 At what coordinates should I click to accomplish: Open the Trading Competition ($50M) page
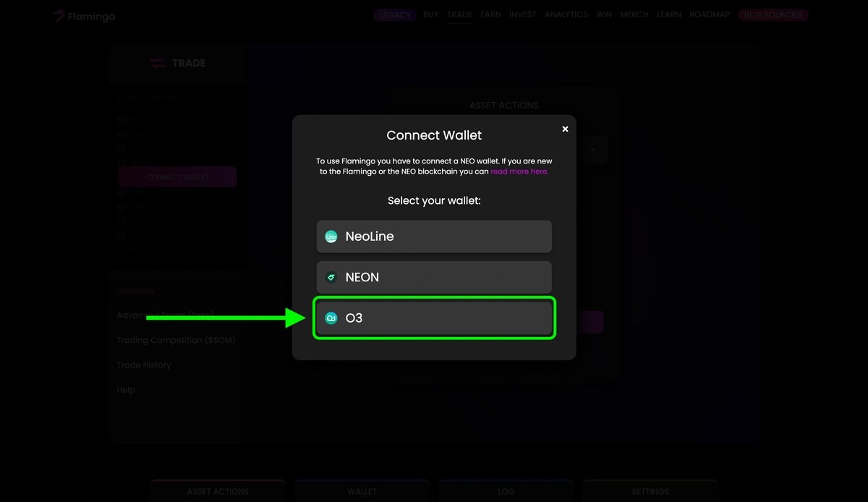point(176,340)
